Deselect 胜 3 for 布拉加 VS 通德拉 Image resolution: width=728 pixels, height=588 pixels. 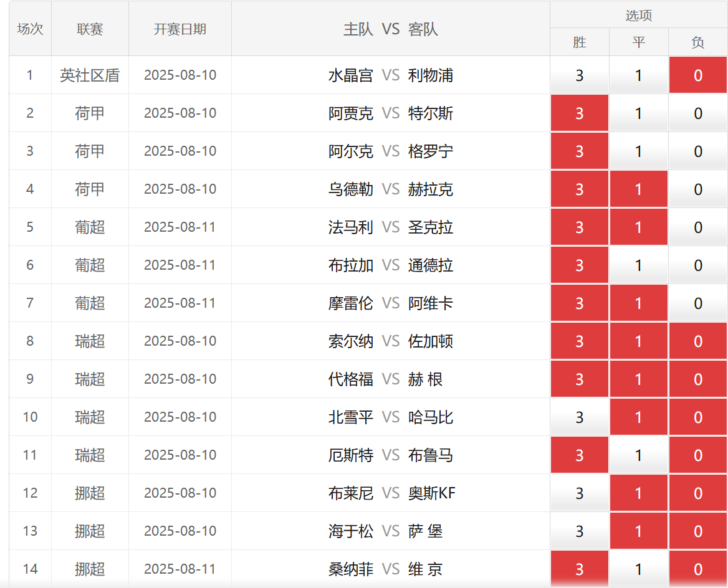click(x=580, y=265)
